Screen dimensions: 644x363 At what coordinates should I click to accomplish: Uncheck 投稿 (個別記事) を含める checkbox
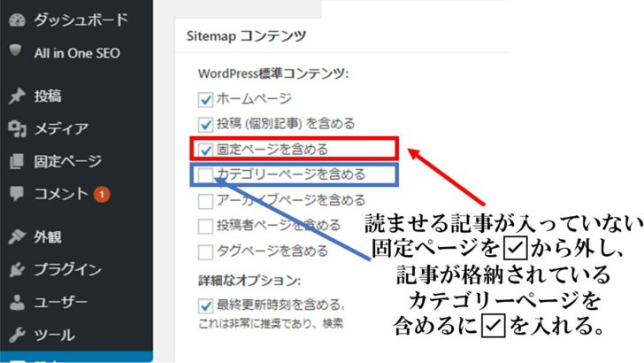[205, 125]
